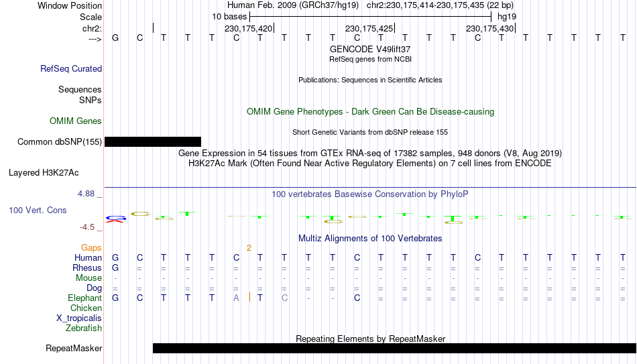Viewport: 637px width, 364px height.
Task: Open the RepeatMasker track label
Action: 74,349
